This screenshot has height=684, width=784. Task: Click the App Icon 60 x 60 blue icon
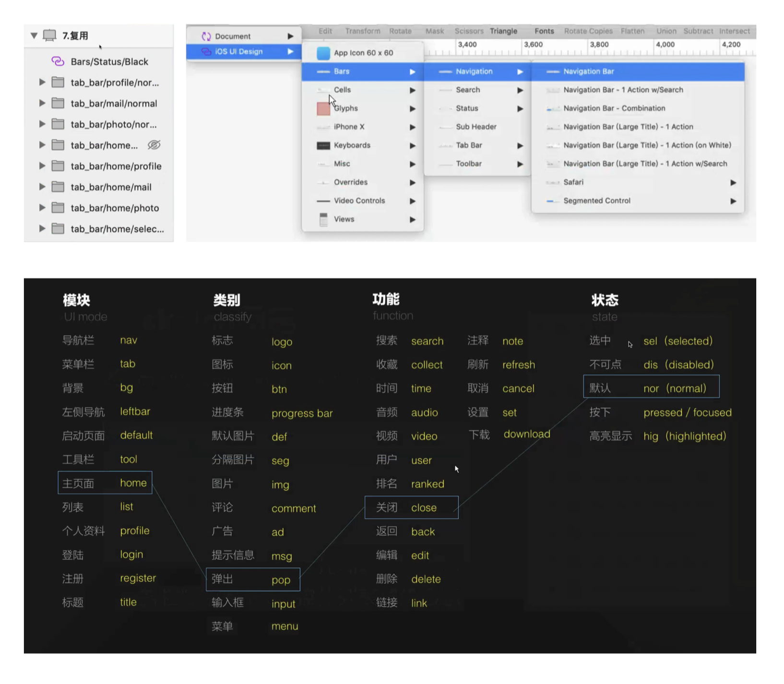(323, 53)
